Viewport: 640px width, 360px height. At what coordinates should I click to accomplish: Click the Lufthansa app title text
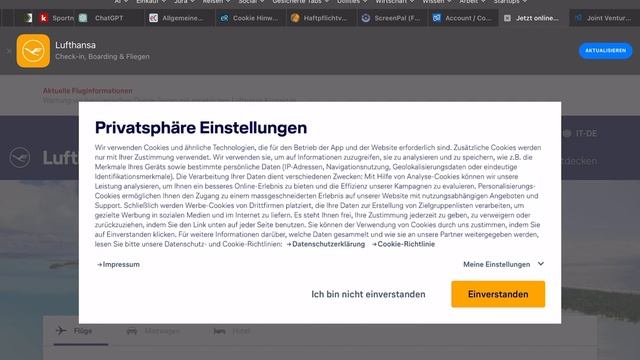[76, 45]
